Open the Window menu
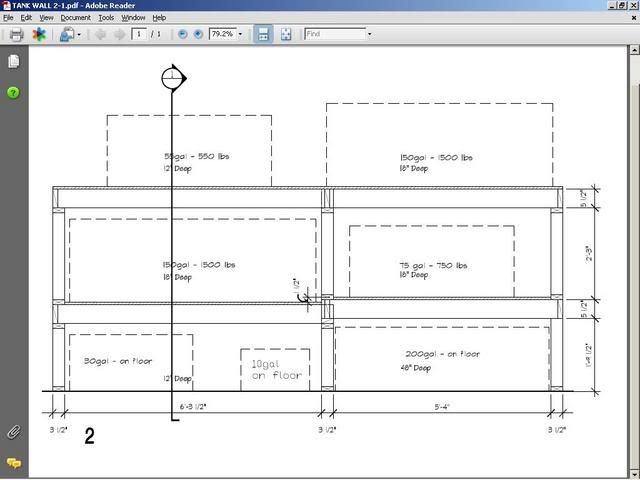640x480 pixels. point(133,18)
